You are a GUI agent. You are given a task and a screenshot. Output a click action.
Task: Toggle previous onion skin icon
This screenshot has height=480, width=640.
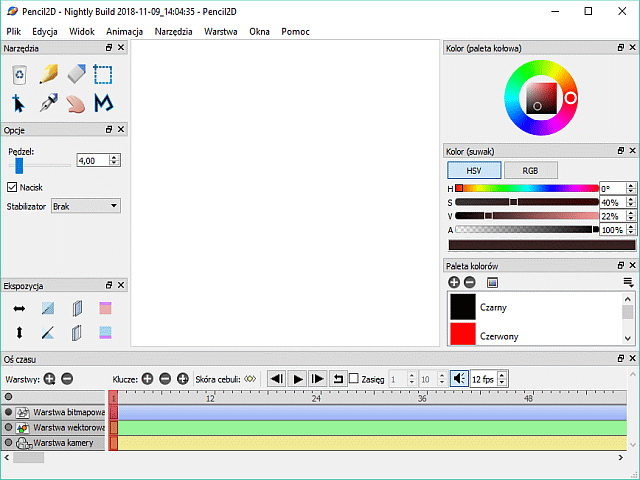(77, 309)
